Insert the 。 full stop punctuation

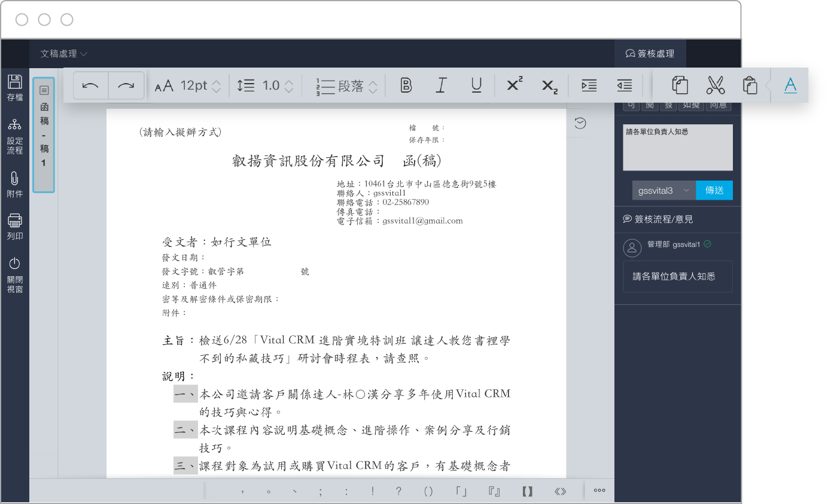click(269, 491)
